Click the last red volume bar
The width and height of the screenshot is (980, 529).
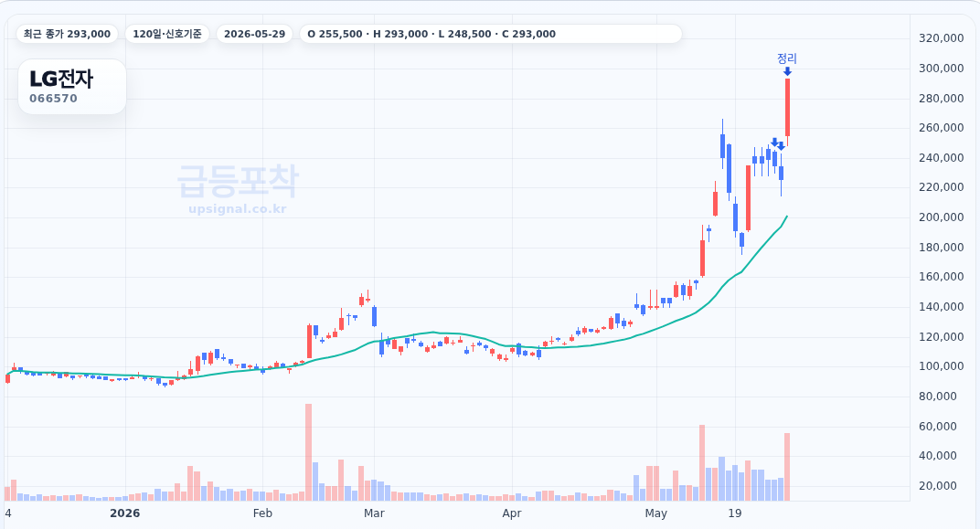[787, 467]
